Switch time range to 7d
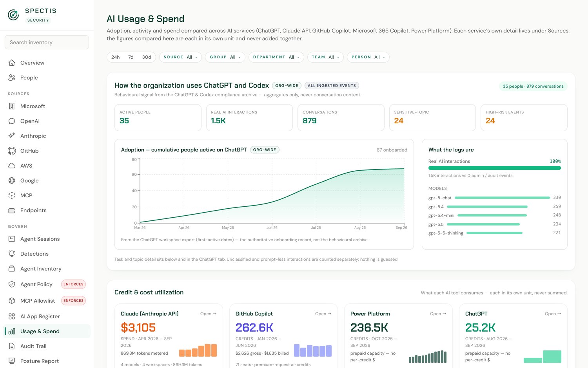Viewport: 588px width, 368px height. [x=131, y=57]
